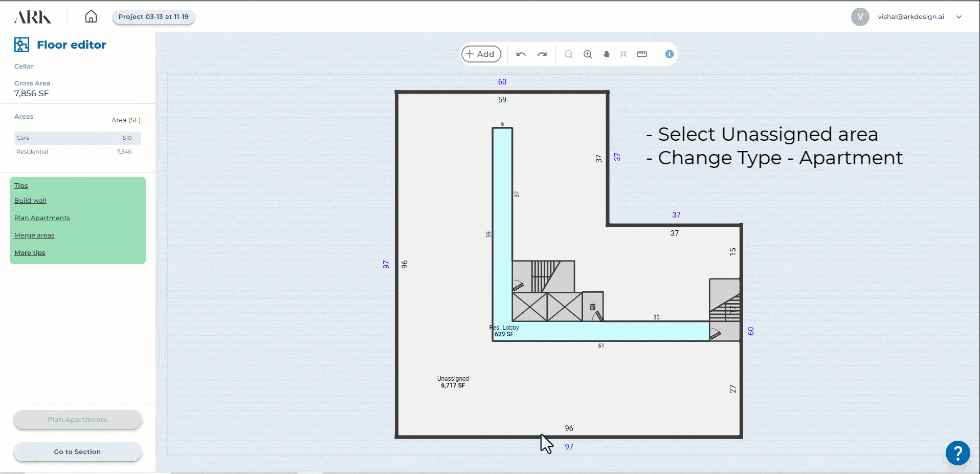980x474 pixels.
Task: Open the help question mark button
Action: pyautogui.click(x=957, y=453)
